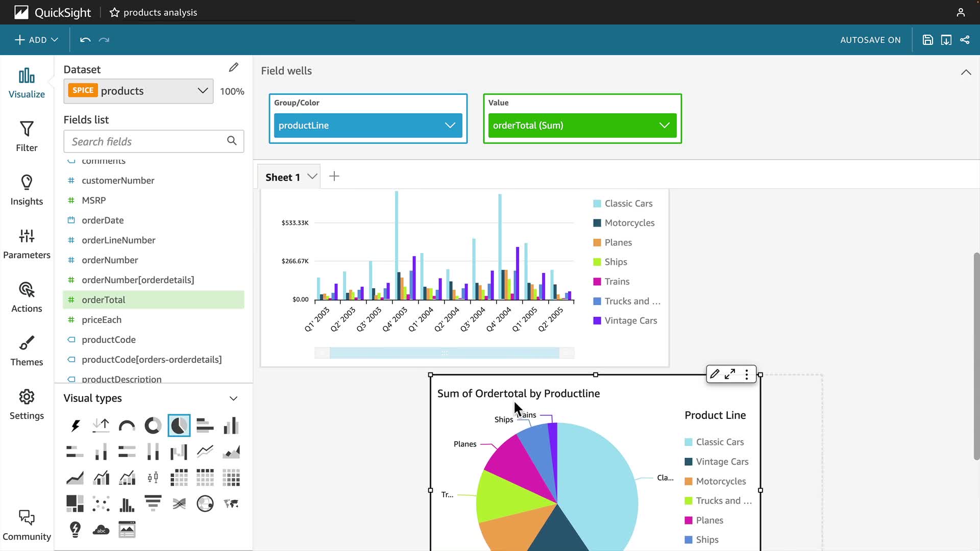Open the Filter panel in sidebar
Screen dimensions: 980x551
tap(27, 136)
